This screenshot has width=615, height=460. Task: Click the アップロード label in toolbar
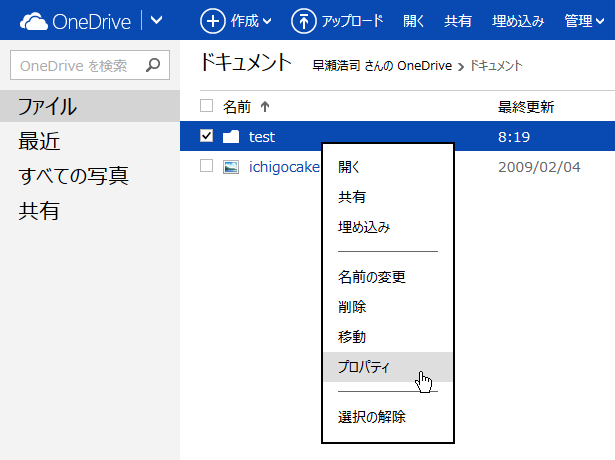point(352,21)
